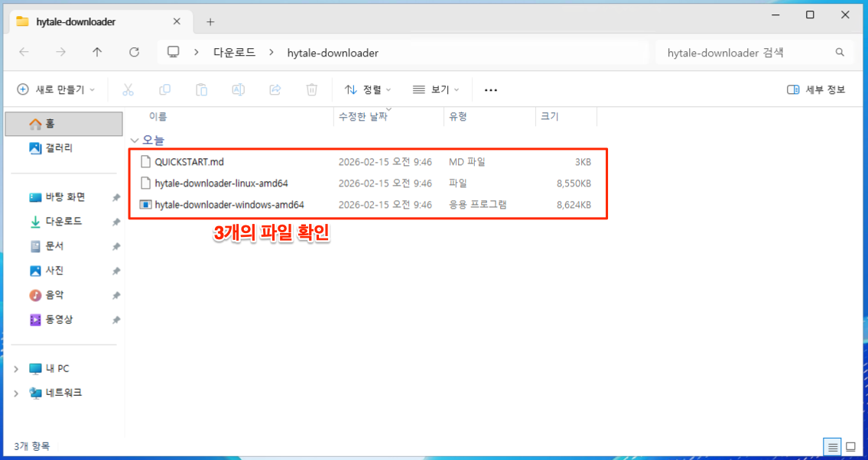
Task: Click the 3개 항목 status bar text
Action: tap(31, 446)
